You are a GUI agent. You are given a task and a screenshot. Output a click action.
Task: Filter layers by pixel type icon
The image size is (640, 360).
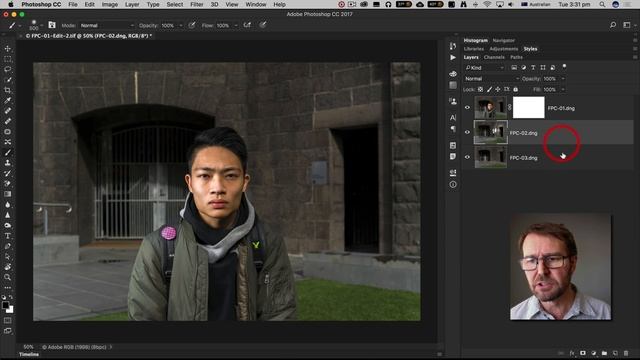click(x=514, y=67)
